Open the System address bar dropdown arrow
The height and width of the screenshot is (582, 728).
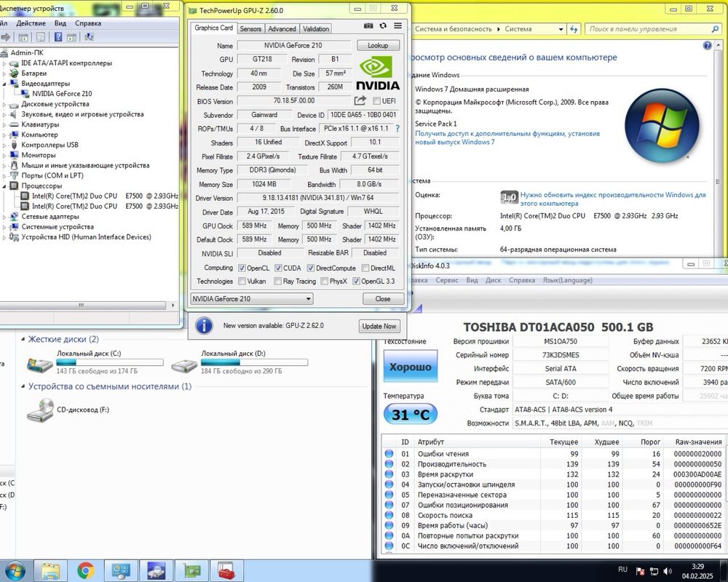click(561, 29)
